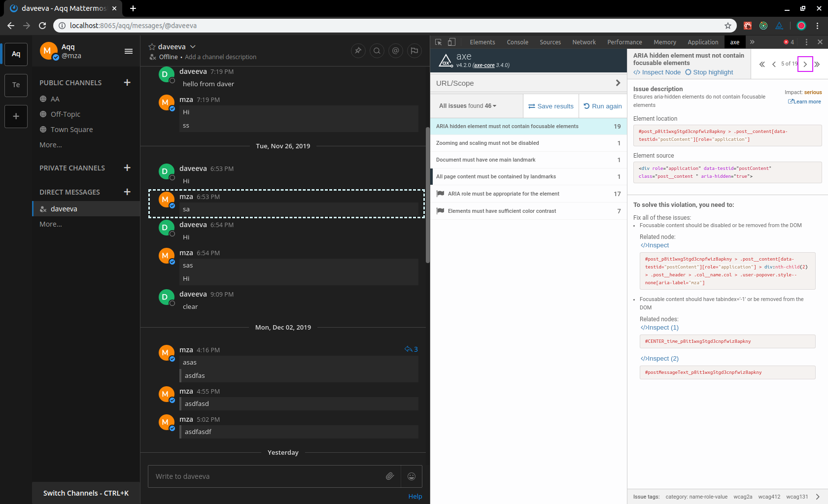Pin a message using the pin icon
Screen dimensions: 828x504
pos(358,51)
